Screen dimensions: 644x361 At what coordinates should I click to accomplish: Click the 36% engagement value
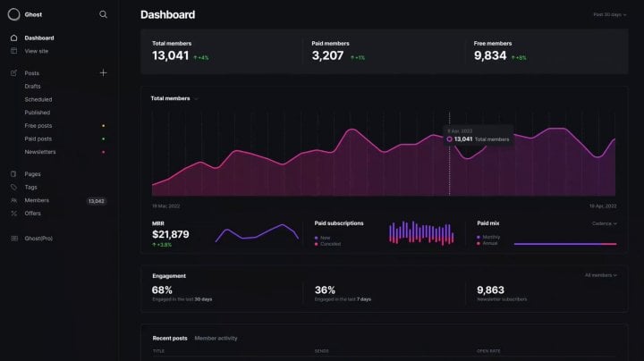tap(325, 290)
